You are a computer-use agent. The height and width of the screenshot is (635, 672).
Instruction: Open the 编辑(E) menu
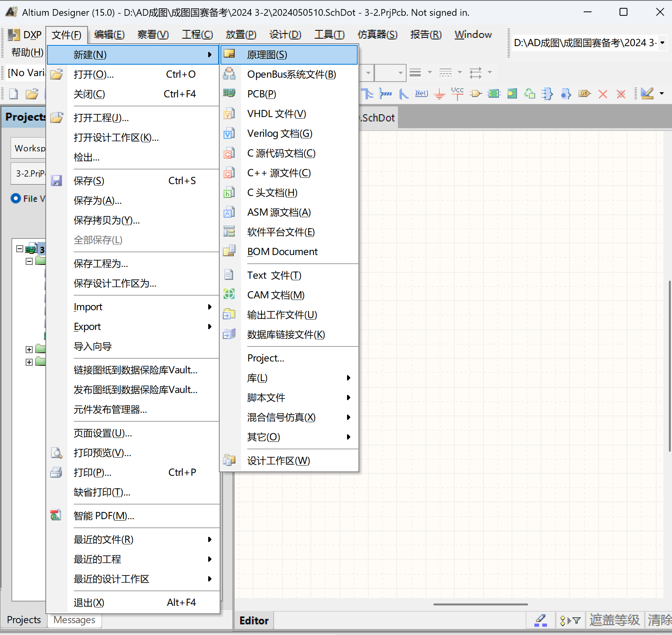[109, 35]
